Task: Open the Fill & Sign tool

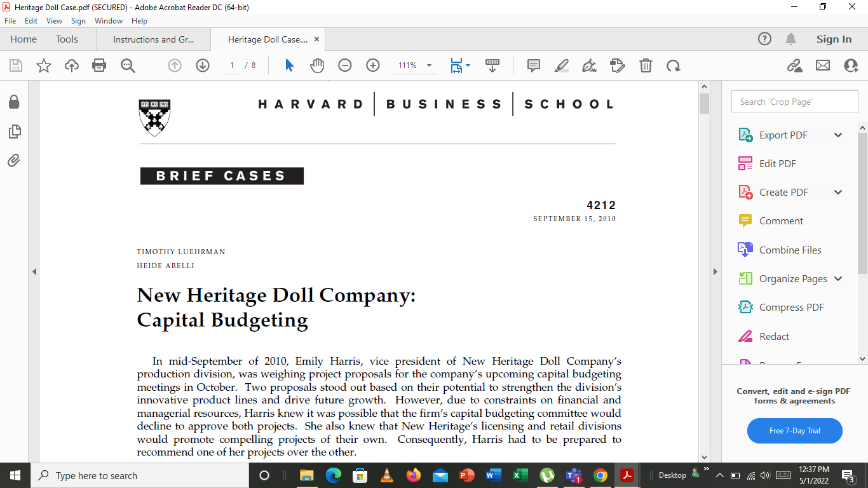Action: coord(589,65)
